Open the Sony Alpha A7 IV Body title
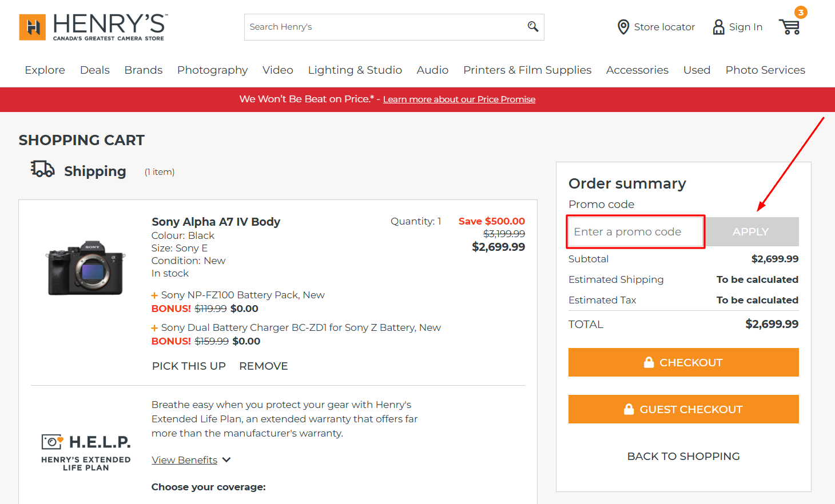This screenshot has height=504, width=835. 216,222
